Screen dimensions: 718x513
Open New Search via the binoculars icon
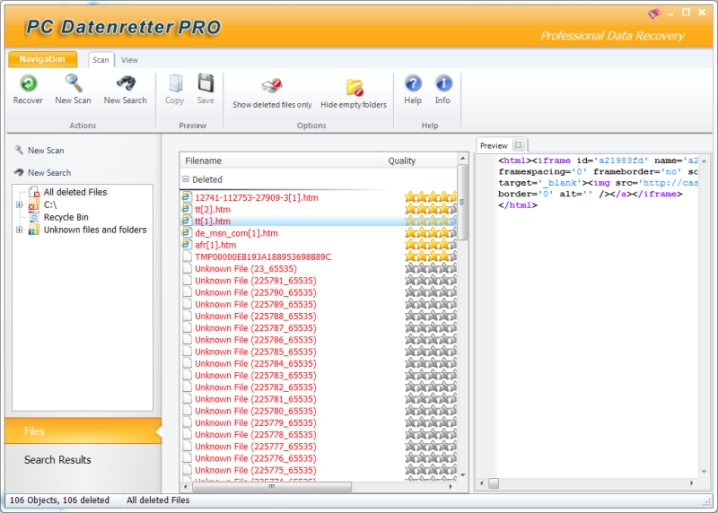[x=126, y=87]
